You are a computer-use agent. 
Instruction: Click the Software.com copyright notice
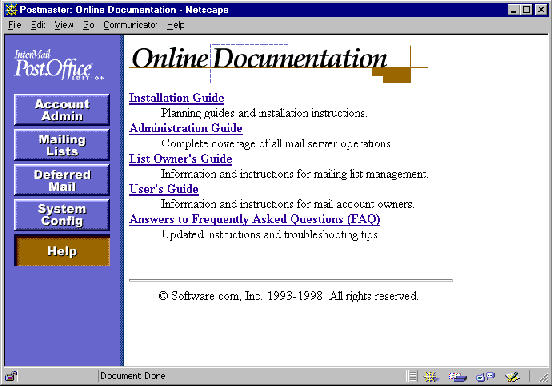click(x=288, y=295)
